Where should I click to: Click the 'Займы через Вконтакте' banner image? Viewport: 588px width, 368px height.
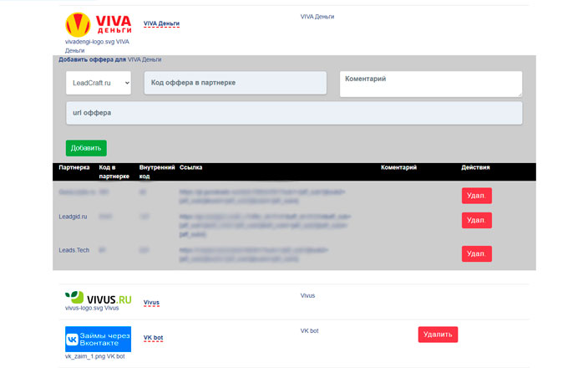pos(99,339)
